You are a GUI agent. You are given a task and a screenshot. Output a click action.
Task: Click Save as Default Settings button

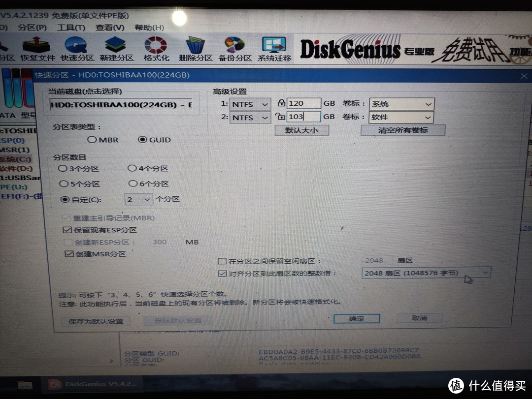(96, 321)
